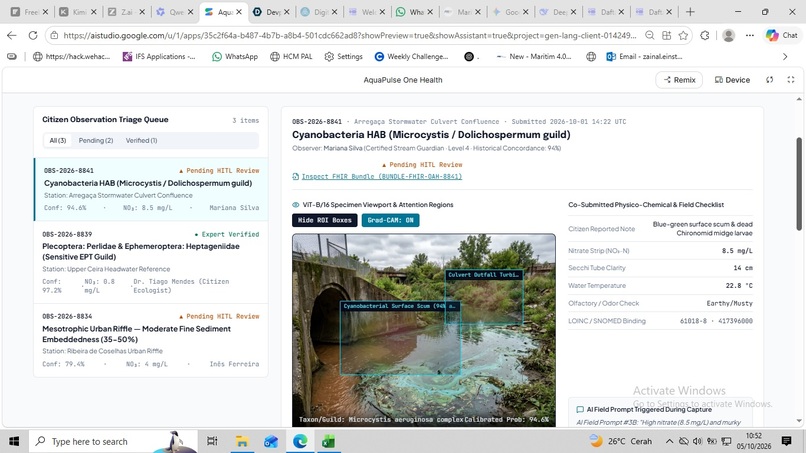Open Excel from the taskbar
Viewport: 806px width, 453px height.
pos(328,441)
